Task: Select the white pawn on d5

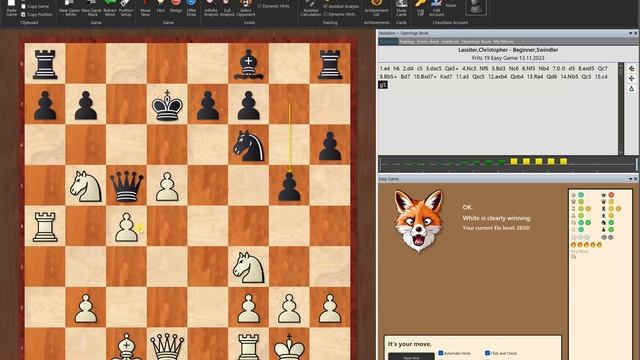Action: tap(167, 186)
